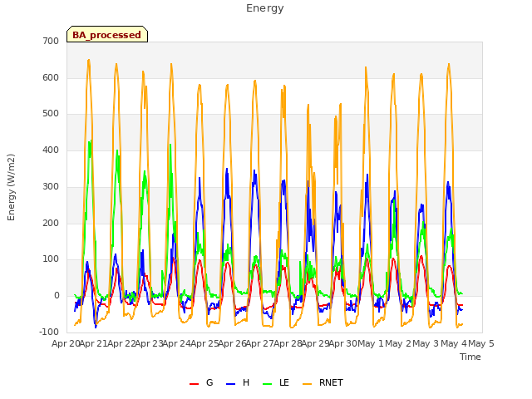
Task: Click the Energy chart title
Action: click(265, 8)
